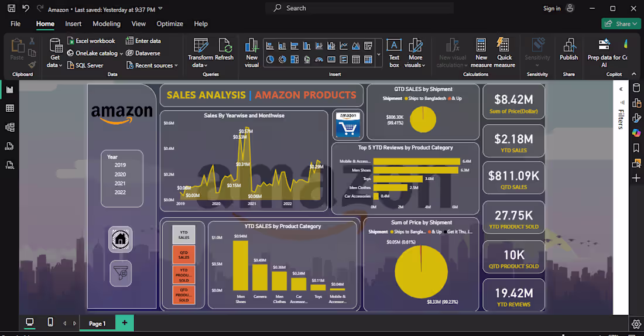Insert a donut chart visual
This screenshot has height=336, width=644.
click(282, 60)
